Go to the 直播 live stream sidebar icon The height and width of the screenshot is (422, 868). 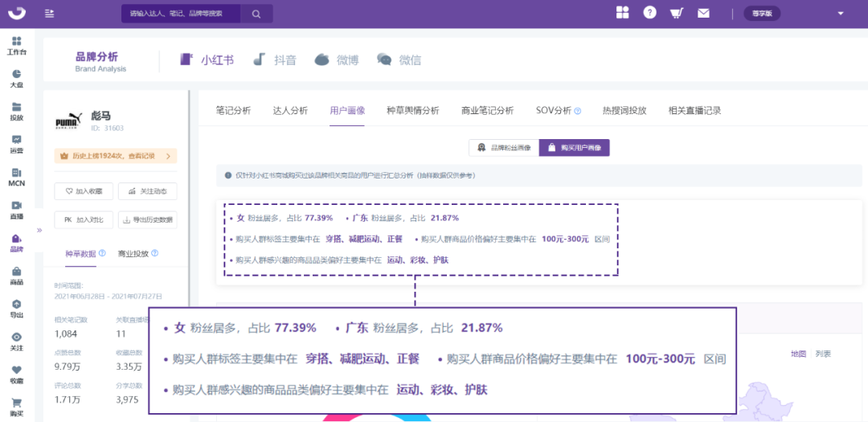16,206
